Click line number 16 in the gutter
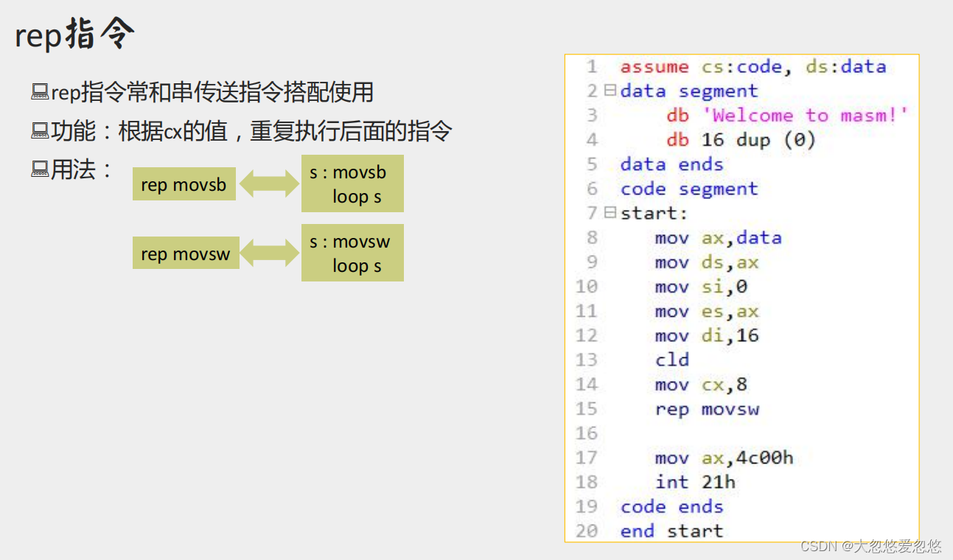The image size is (953, 560). click(587, 433)
